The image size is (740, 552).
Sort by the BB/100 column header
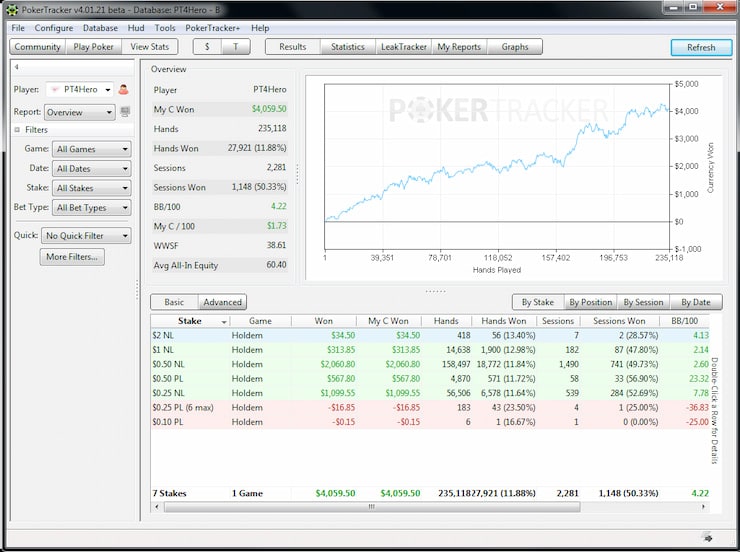click(684, 321)
